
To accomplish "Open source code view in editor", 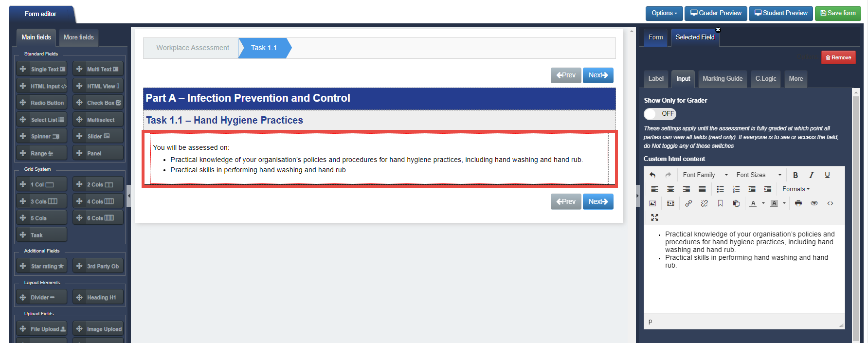I will tap(830, 203).
